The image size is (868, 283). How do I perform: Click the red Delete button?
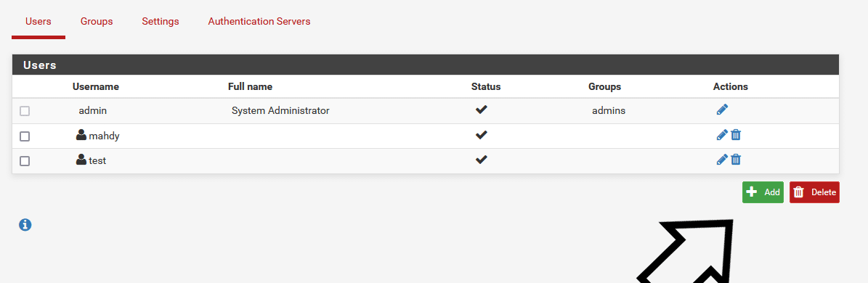tap(814, 192)
